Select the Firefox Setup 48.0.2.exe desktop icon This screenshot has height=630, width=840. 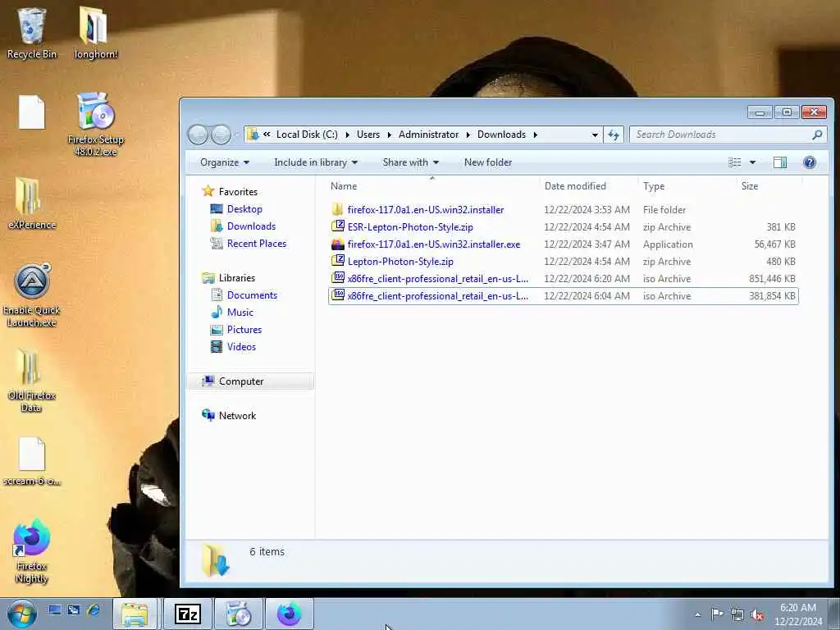point(96,125)
